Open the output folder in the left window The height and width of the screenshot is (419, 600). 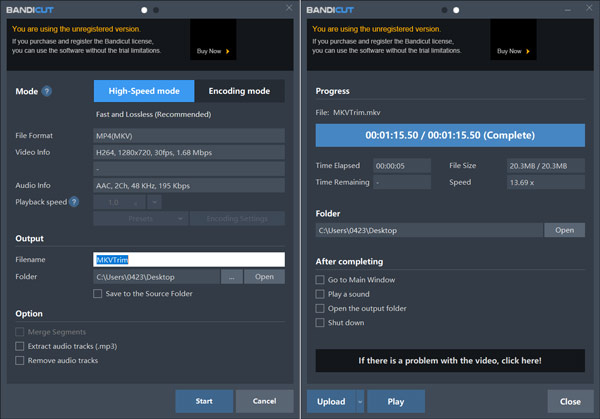point(264,277)
